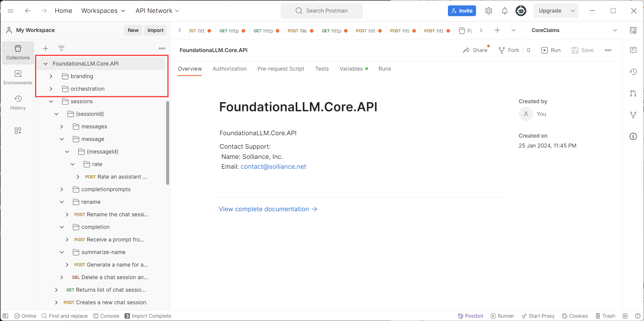Screen dimensions: 644x321
Task: Open the Comments right sidebar icon
Action: click(633, 50)
